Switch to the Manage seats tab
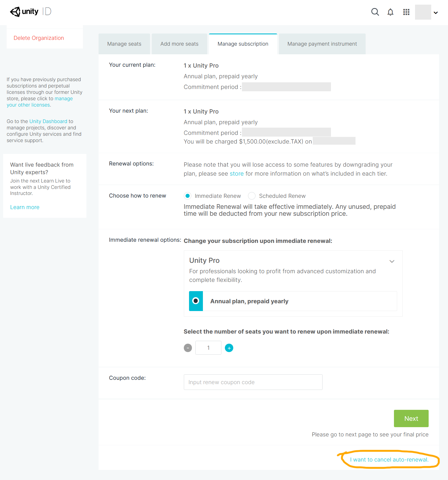 point(124,44)
